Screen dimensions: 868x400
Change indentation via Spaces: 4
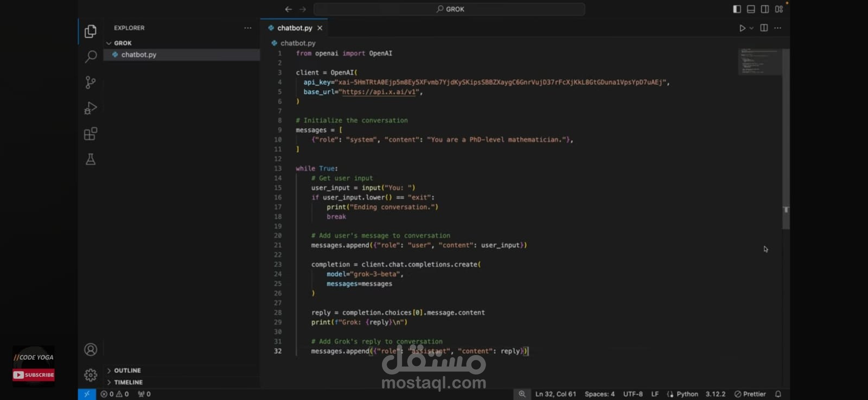(599, 394)
